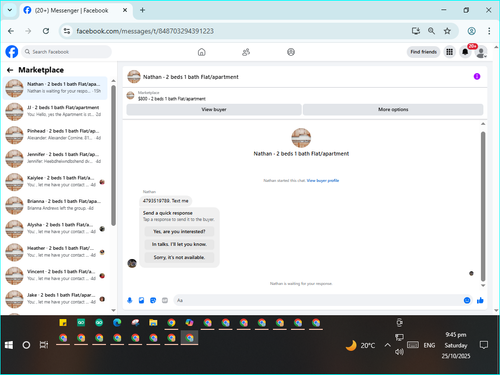
Task: Click the More options button
Action: pos(393,109)
